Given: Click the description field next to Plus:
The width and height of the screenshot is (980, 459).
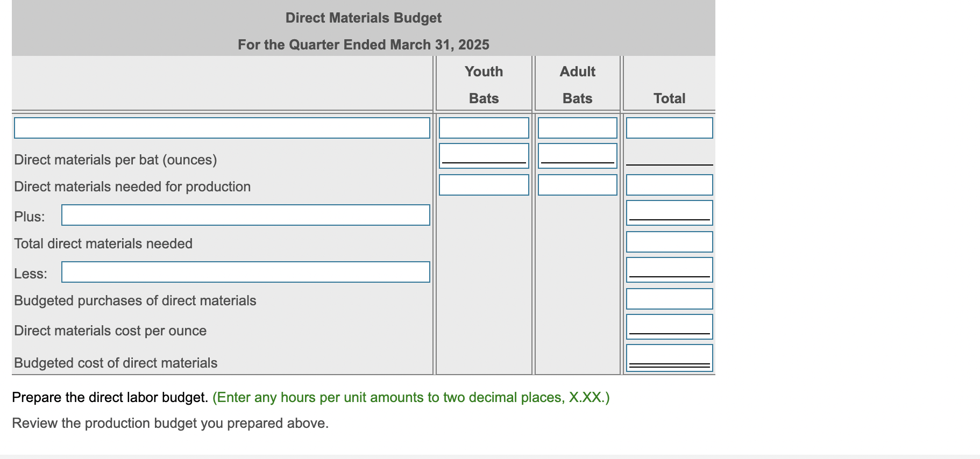Looking at the screenshot, I should click(246, 215).
